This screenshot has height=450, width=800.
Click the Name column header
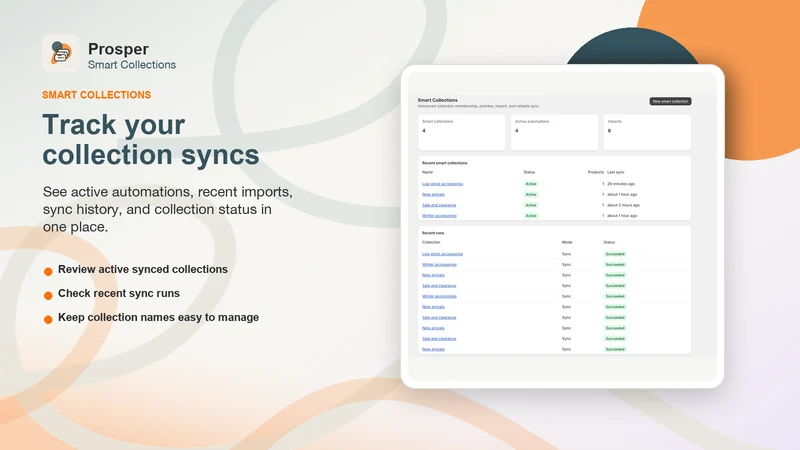pos(428,172)
